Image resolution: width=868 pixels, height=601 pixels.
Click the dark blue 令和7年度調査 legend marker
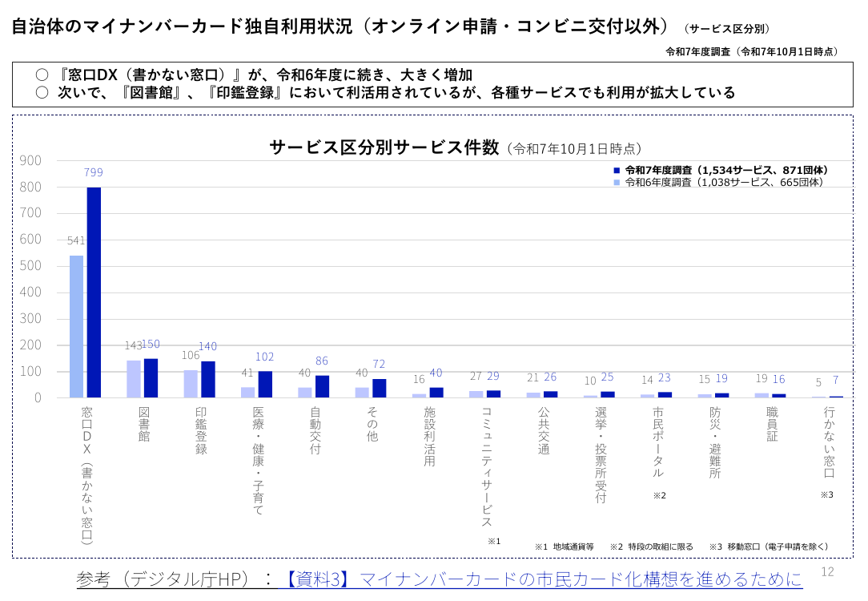pos(617,171)
